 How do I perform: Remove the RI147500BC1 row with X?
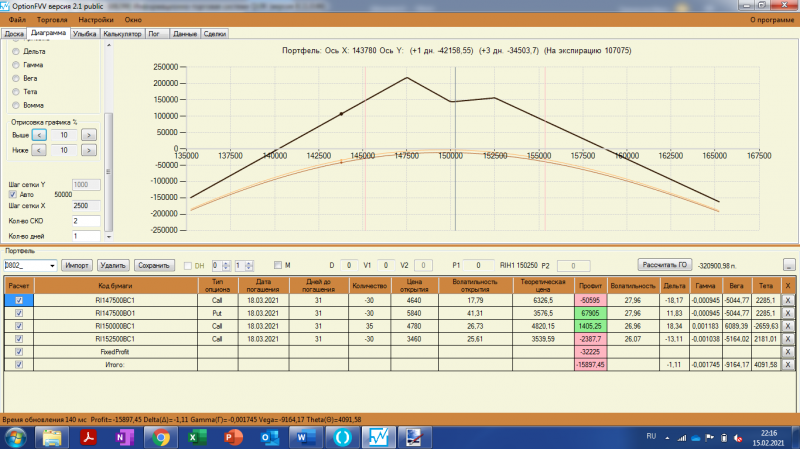point(788,301)
